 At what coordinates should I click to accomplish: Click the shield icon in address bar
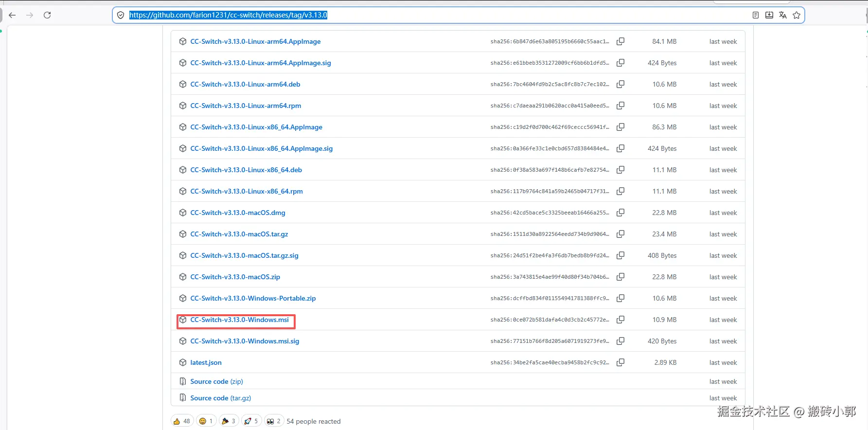point(121,15)
